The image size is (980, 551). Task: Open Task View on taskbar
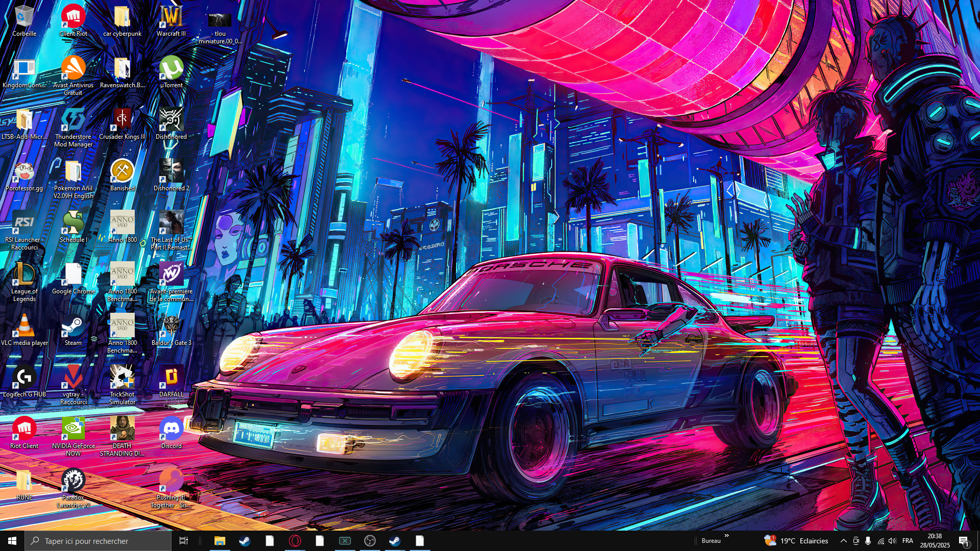(184, 541)
